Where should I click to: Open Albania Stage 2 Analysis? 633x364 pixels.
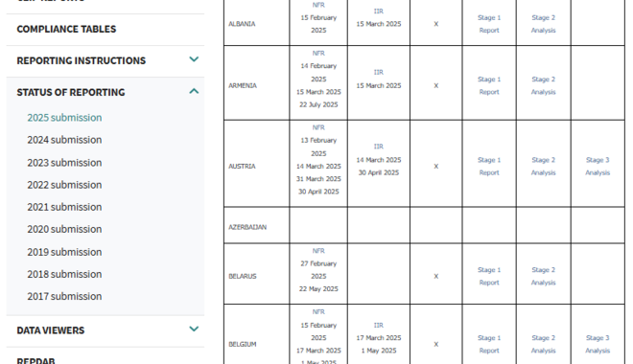(x=543, y=24)
